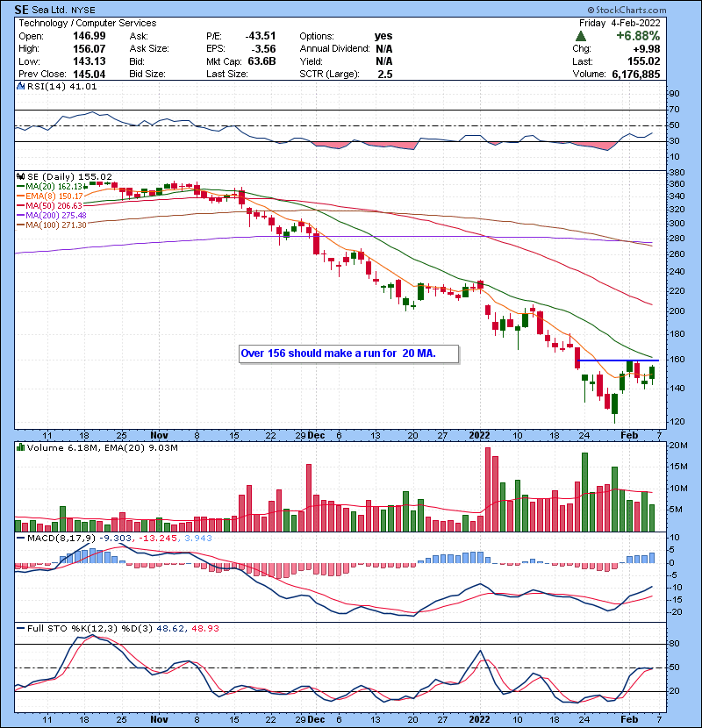The image size is (702, 728).
Task: Click the Feb label on bottom time axis
Action: tap(629, 719)
